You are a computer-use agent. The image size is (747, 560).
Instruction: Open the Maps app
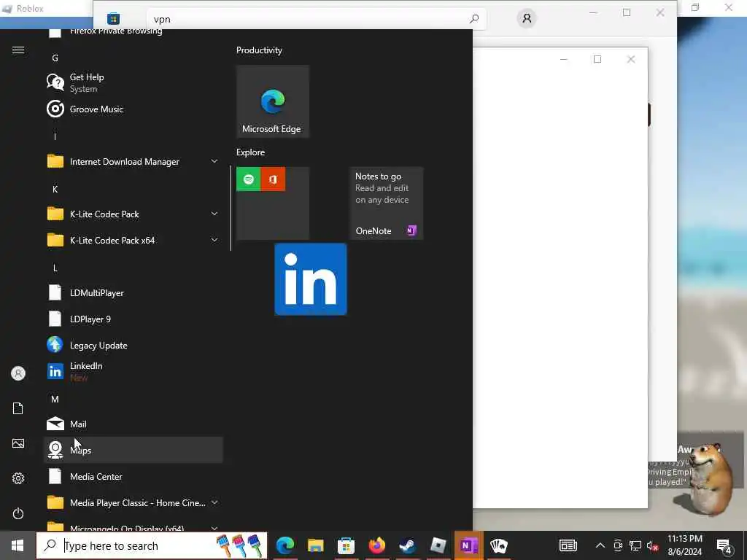coord(133,449)
